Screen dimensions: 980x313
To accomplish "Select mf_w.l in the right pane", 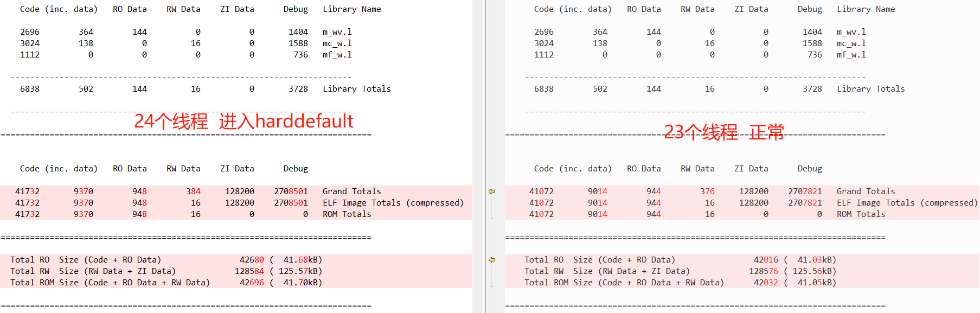I will pos(851,55).
